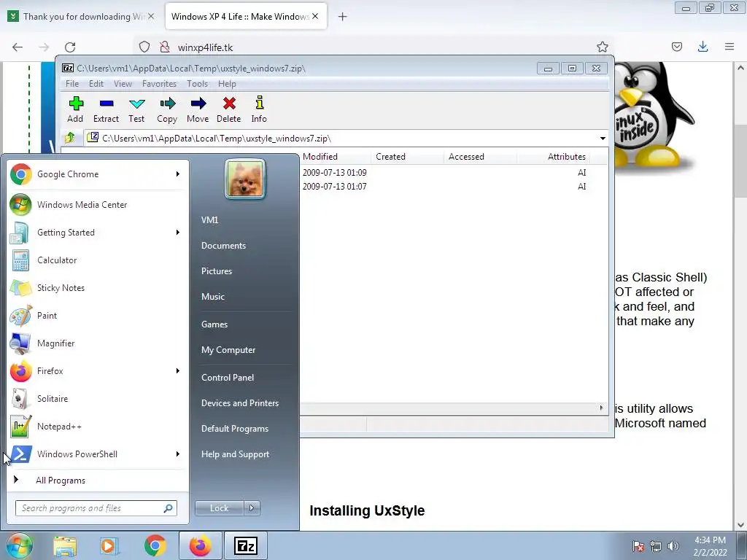The image size is (747, 560).
Task: Switch to 7-Zip taskbar button
Action: (246, 545)
